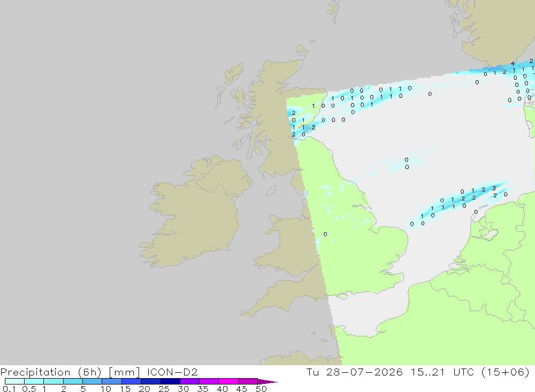This screenshot has width=535, height=392.
Task: Click the legend scale label '10'
Action: click(x=105, y=389)
